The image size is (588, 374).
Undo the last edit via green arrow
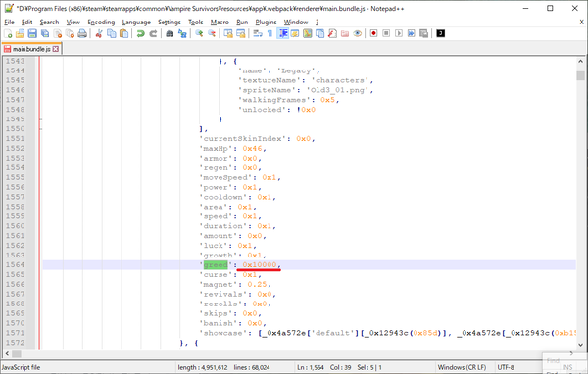click(140, 34)
